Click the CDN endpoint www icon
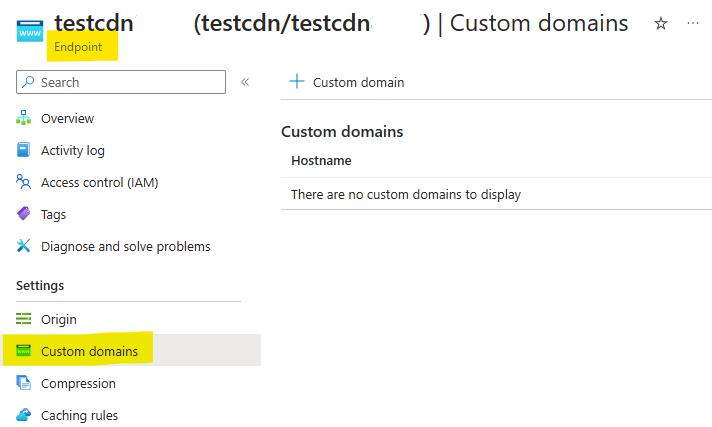Image resolution: width=712 pixels, height=427 pixels. [x=30, y=31]
